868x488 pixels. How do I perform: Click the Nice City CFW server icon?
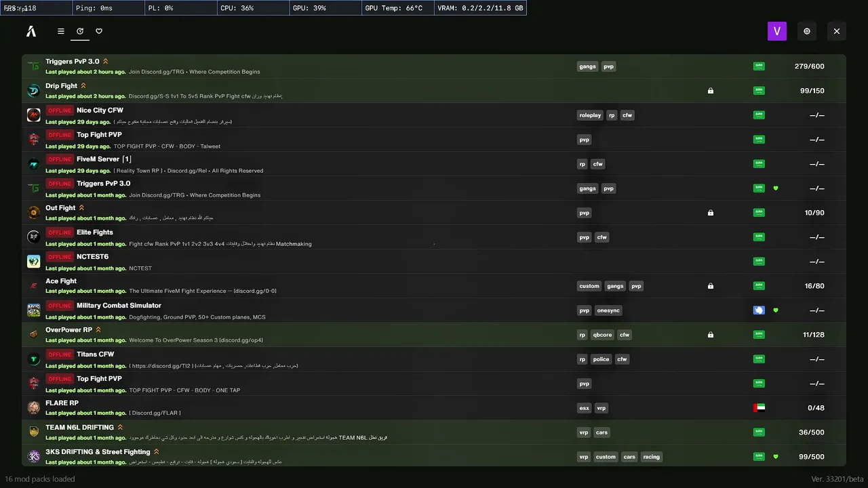(34, 115)
